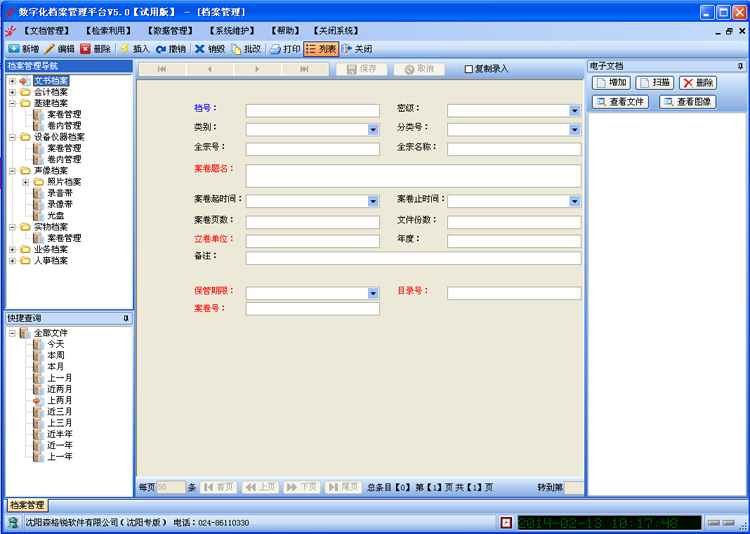Select 近三月 in quick query tree

[59, 411]
